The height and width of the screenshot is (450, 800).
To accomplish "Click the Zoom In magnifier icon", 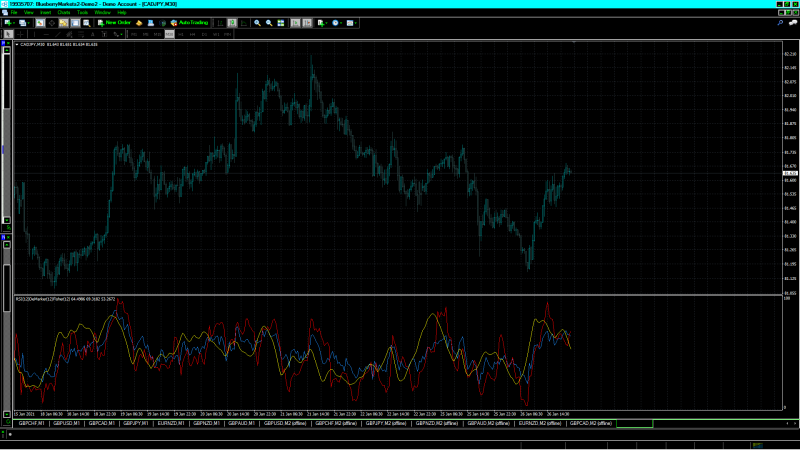I will pos(257,22).
